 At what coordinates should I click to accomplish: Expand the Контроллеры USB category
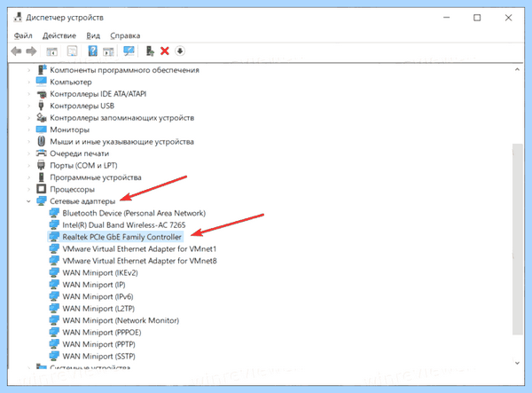point(28,106)
